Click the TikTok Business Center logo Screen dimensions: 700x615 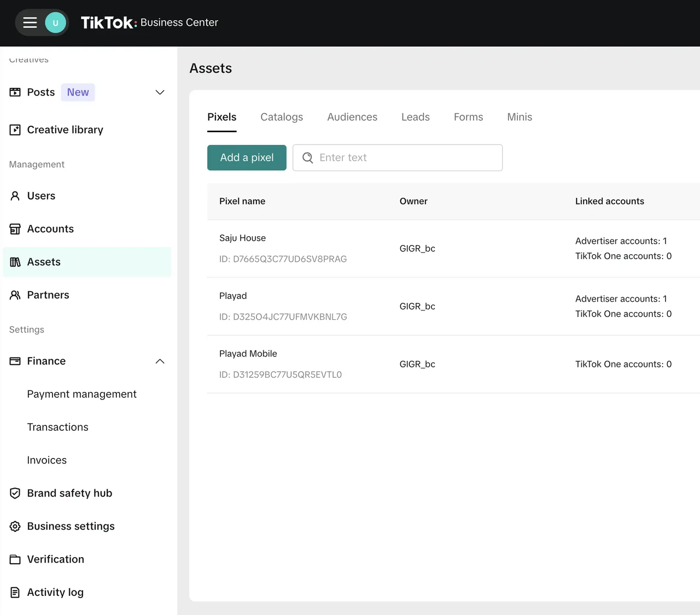(x=149, y=22)
